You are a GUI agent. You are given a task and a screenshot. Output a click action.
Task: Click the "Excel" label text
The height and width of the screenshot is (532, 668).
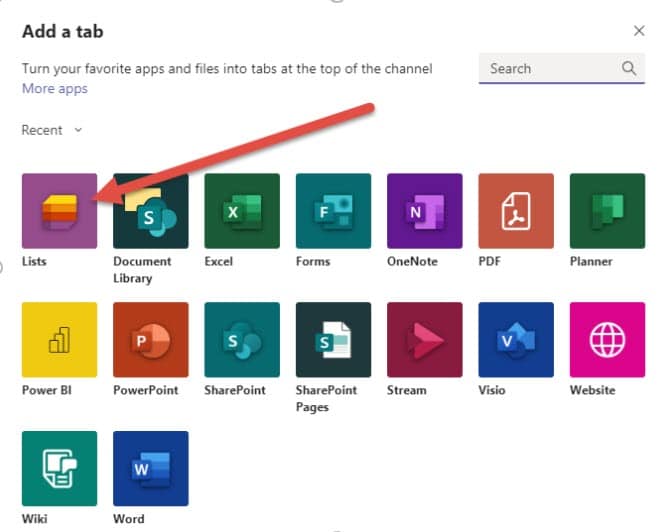[x=219, y=261]
